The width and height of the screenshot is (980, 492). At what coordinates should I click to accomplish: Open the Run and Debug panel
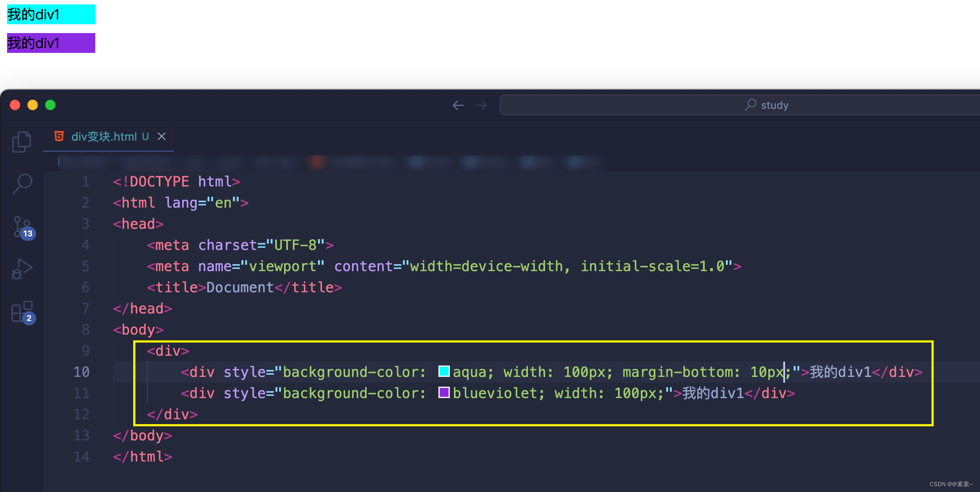click(x=22, y=269)
